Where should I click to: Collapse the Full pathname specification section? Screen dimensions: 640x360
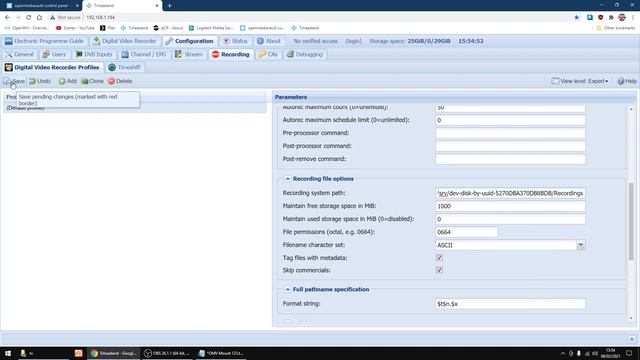point(287,289)
